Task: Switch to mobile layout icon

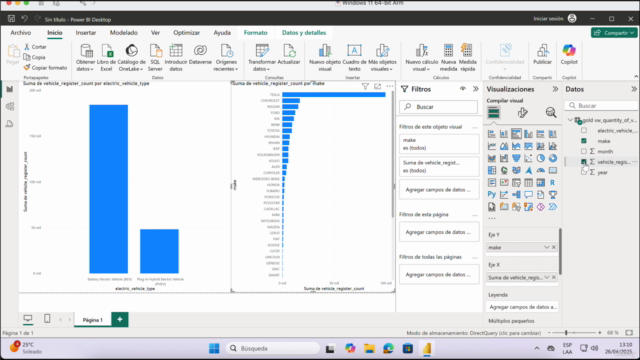Action: tap(47, 319)
